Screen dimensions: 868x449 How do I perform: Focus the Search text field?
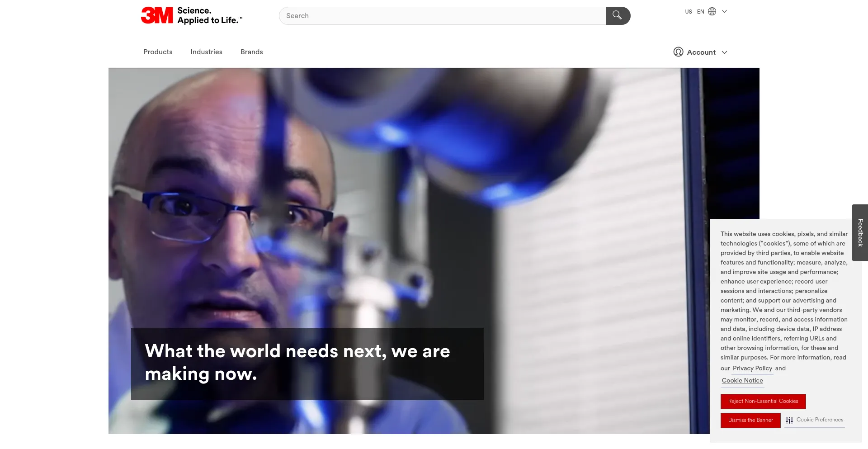click(x=443, y=16)
